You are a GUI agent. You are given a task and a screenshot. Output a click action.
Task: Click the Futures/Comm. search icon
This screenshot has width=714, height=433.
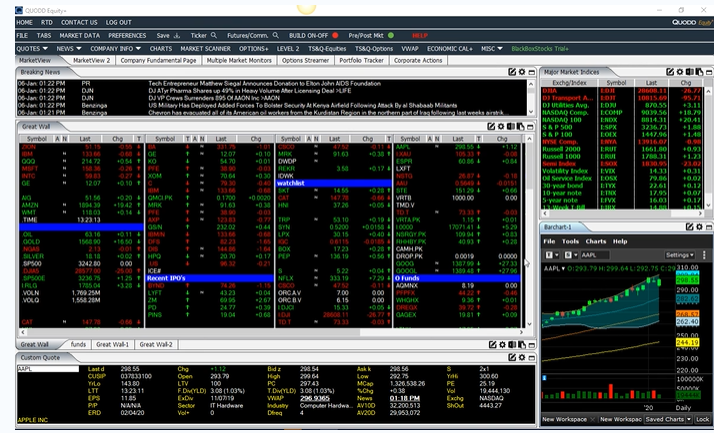(275, 35)
